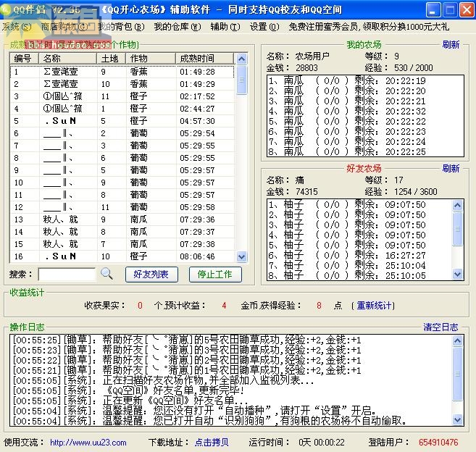Open the http://www.uu23.com link
The width and height of the screenshot is (476, 452).
[88, 443]
